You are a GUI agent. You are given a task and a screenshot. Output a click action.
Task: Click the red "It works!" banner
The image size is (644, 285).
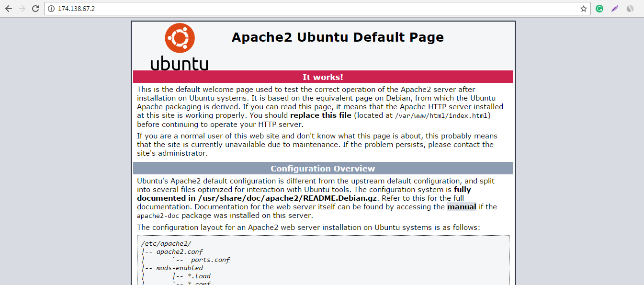pyautogui.click(x=323, y=77)
